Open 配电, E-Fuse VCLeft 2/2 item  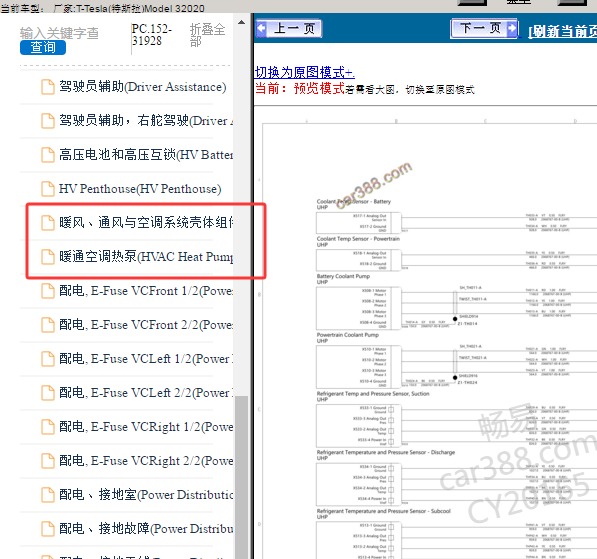(146, 393)
